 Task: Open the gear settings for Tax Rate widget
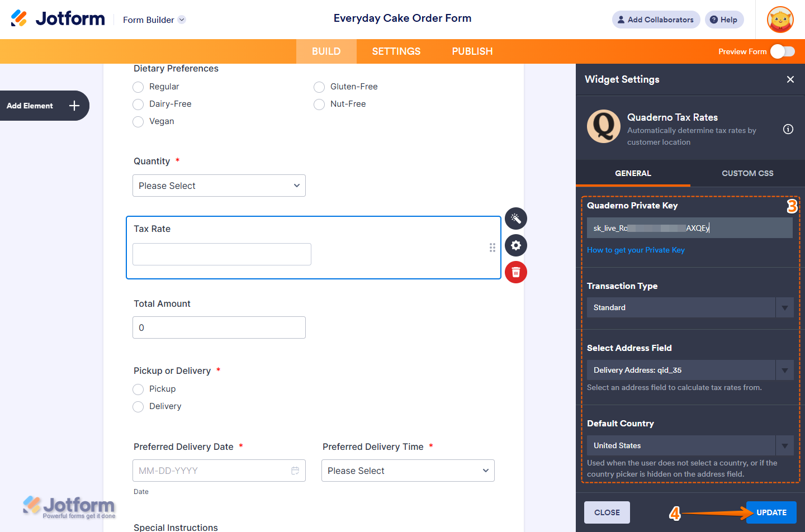tap(515, 245)
